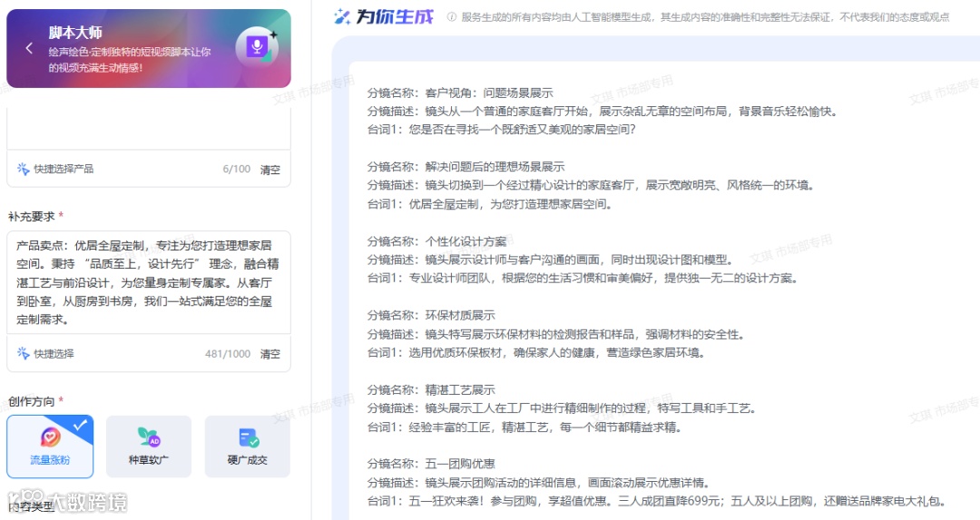Viewport: 980px width, 520px height.
Task: Click line 分镜名称：个性化设计方案
Action: pyautogui.click(x=436, y=241)
